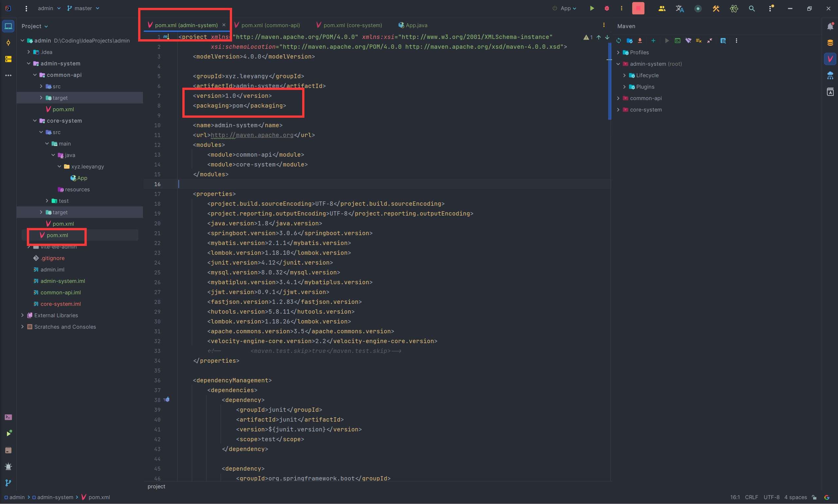Open Project view options dropdown
Image resolution: width=838 pixels, height=504 pixels.
pyautogui.click(x=35, y=26)
